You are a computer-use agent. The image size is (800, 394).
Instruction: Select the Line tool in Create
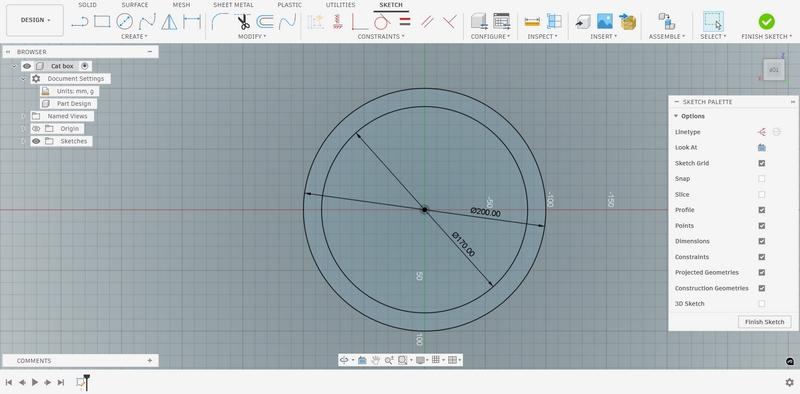tap(80, 21)
